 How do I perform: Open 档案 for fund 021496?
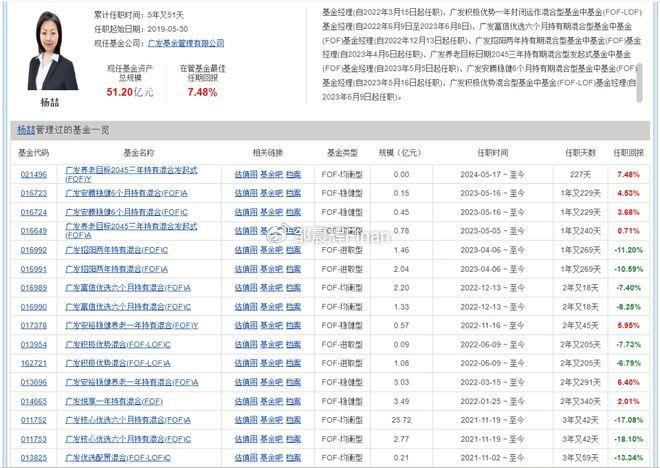coord(293,174)
